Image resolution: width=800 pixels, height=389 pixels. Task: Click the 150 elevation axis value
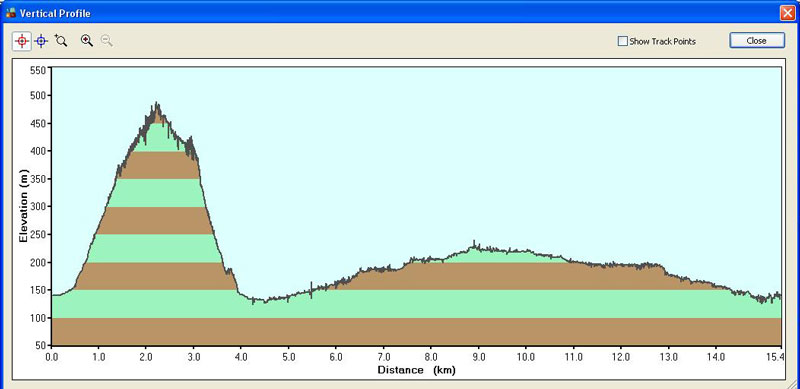38,290
